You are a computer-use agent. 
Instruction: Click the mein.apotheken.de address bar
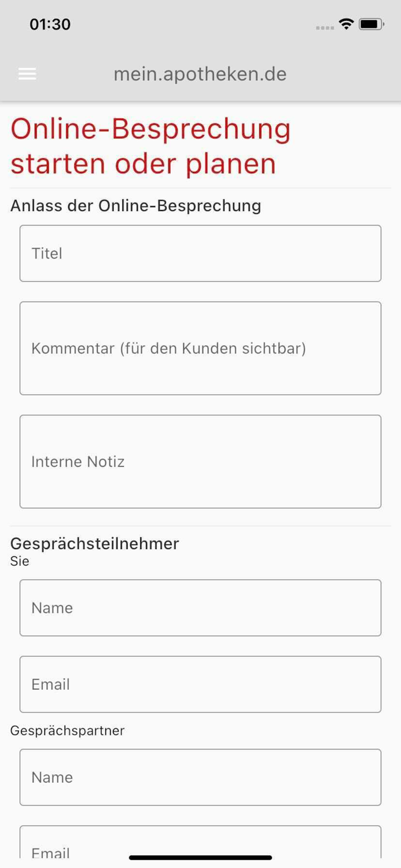[x=200, y=74]
